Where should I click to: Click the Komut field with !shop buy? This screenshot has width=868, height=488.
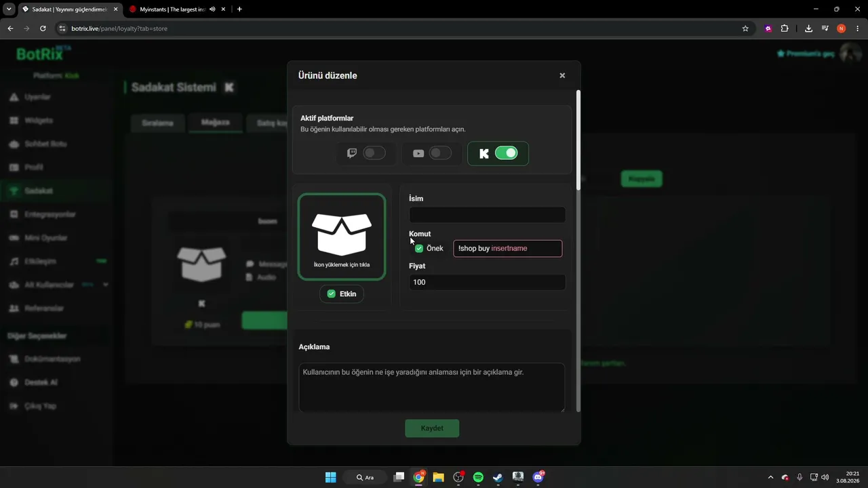click(508, 249)
